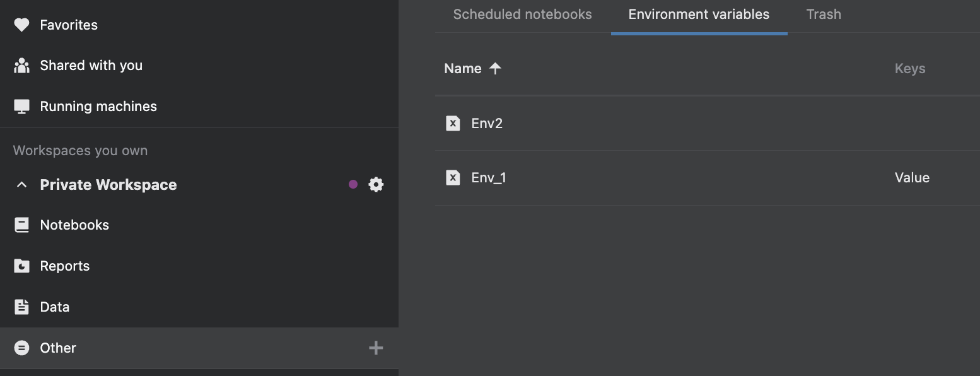Open the Reports section icon
This screenshot has height=376, width=980.
pos(22,266)
